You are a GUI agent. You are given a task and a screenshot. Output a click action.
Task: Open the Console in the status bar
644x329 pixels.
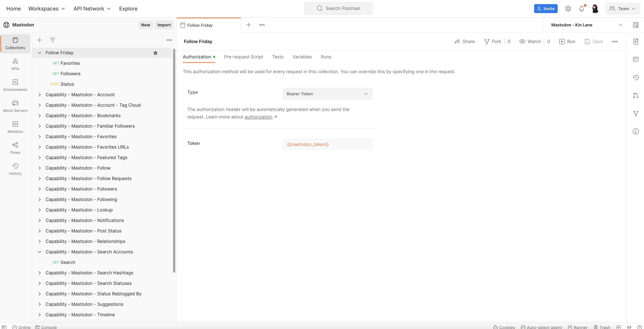pyautogui.click(x=46, y=327)
